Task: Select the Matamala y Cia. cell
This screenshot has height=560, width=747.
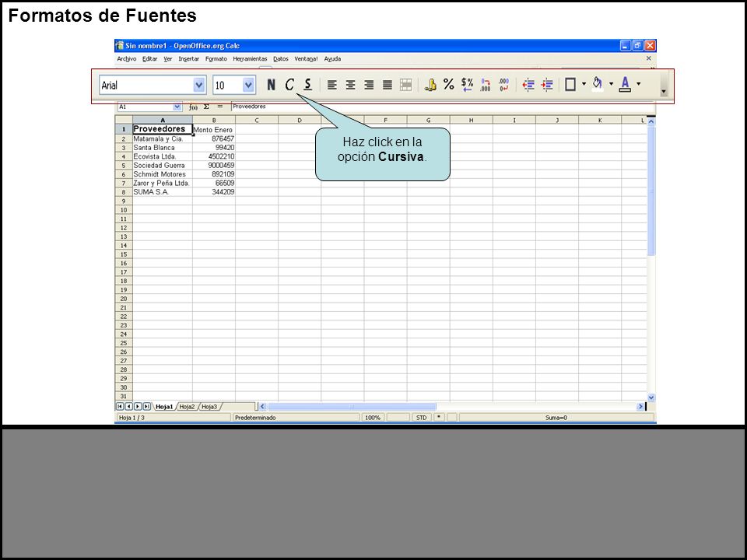Action: [163, 139]
